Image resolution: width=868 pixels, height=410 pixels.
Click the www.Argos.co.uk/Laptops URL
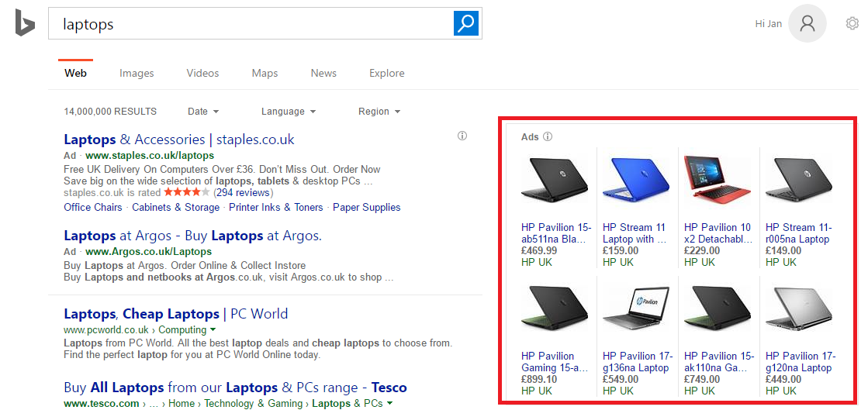148,252
